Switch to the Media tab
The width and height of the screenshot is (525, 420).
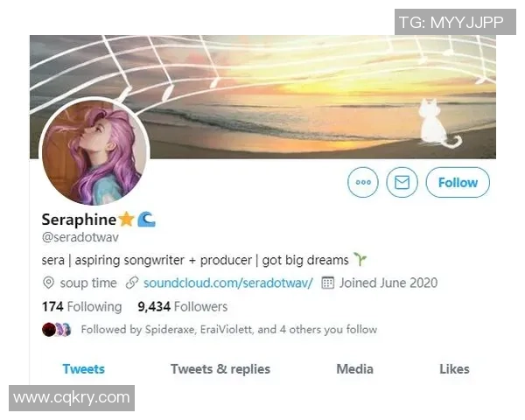click(354, 368)
